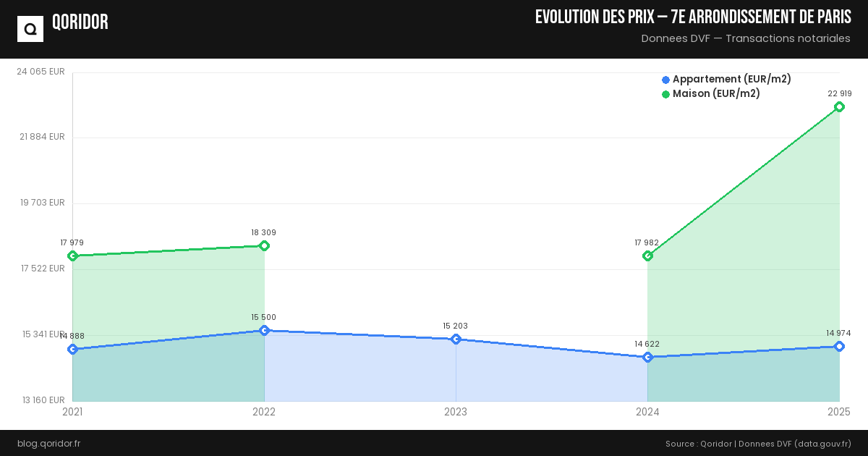Click the 2024 Appartement point at 14 622
Image resolution: width=868 pixels, height=456 pixels.
[647, 357]
